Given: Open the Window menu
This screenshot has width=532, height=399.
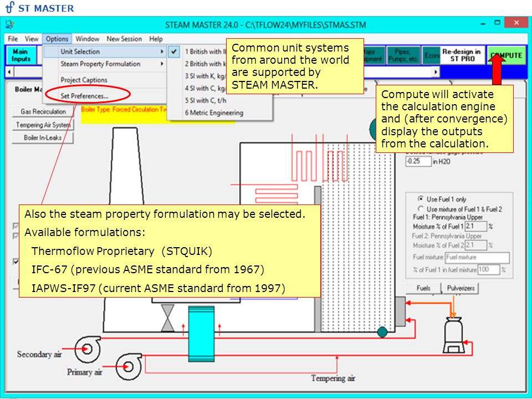Looking at the screenshot, I should (88, 39).
